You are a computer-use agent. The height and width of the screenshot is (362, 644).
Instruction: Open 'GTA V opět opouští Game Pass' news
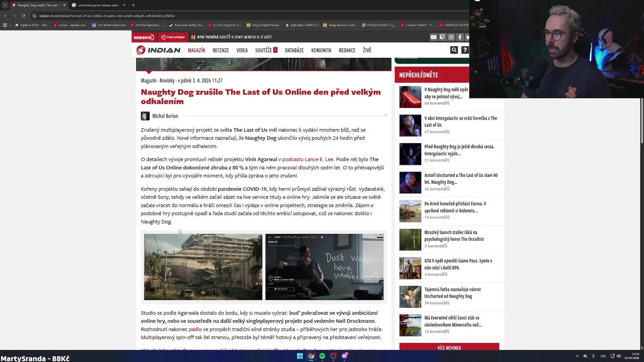(458, 264)
